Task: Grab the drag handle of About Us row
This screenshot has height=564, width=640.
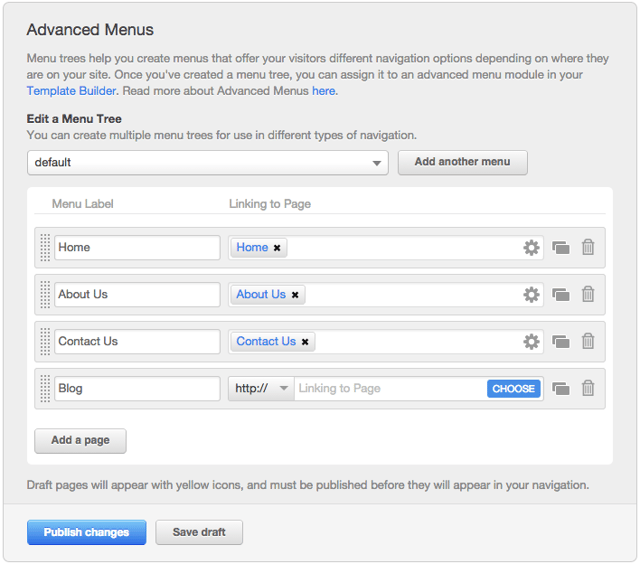Action: (x=45, y=294)
